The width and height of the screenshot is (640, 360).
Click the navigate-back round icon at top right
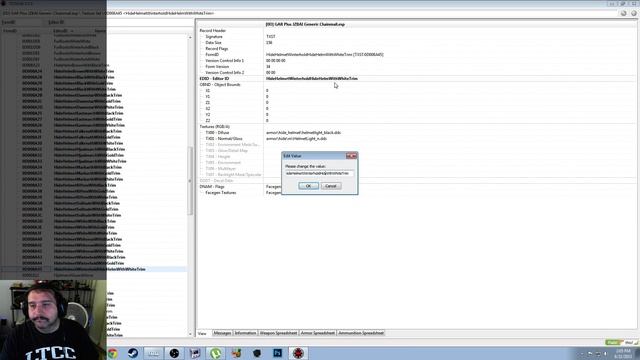624,13
